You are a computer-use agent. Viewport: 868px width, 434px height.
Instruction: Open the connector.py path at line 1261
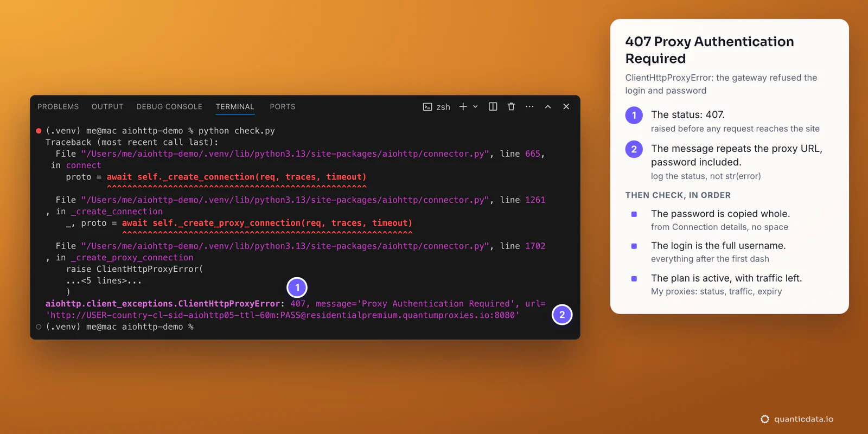pyautogui.click(x=285, y=200)
